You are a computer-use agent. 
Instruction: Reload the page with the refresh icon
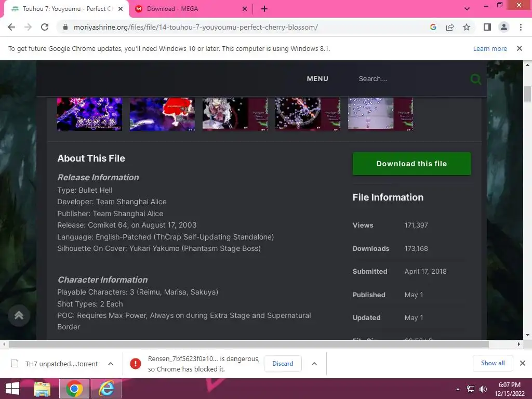tap(45, 27)
